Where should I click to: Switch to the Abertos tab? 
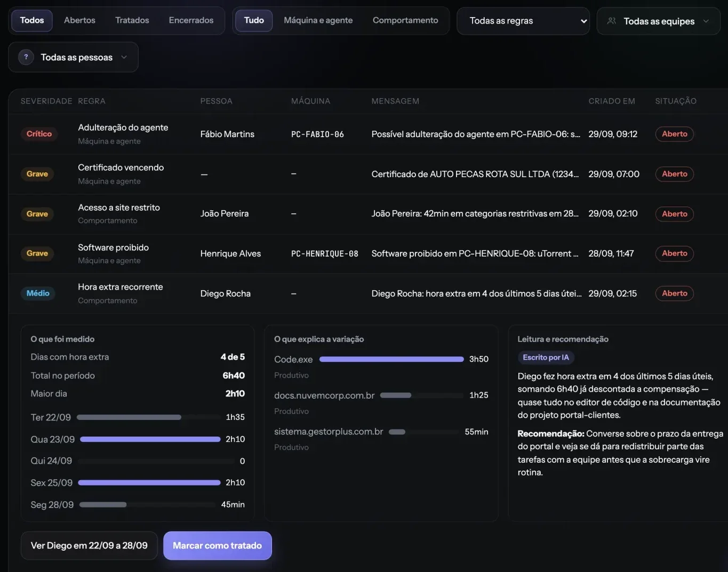click(x=79, y=20)
